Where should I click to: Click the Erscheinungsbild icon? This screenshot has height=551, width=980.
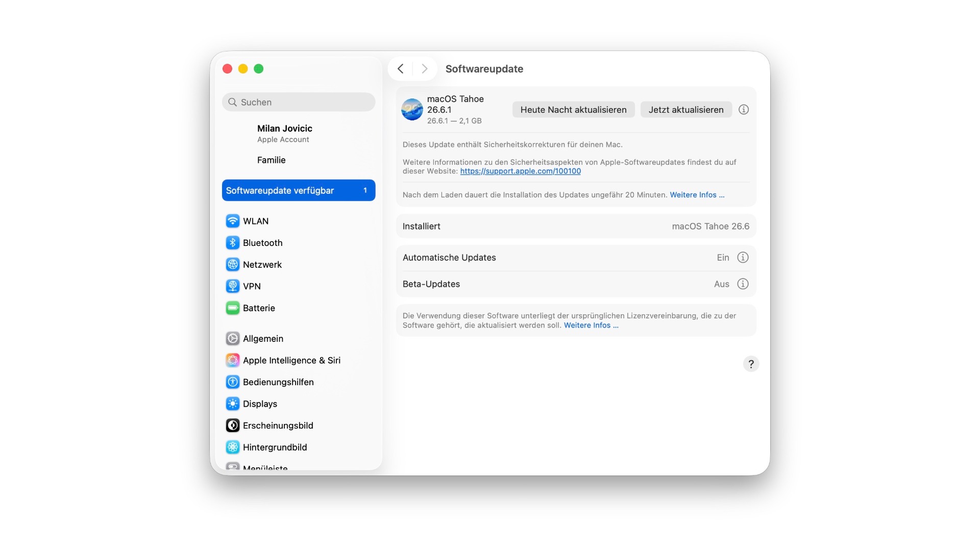tap(233, 425)
